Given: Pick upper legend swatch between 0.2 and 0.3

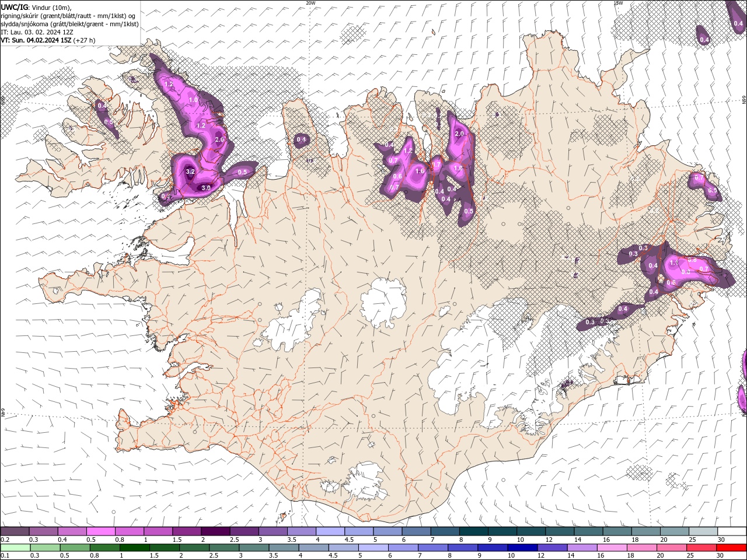Looking at the screenshot, I should click(15, 531).
